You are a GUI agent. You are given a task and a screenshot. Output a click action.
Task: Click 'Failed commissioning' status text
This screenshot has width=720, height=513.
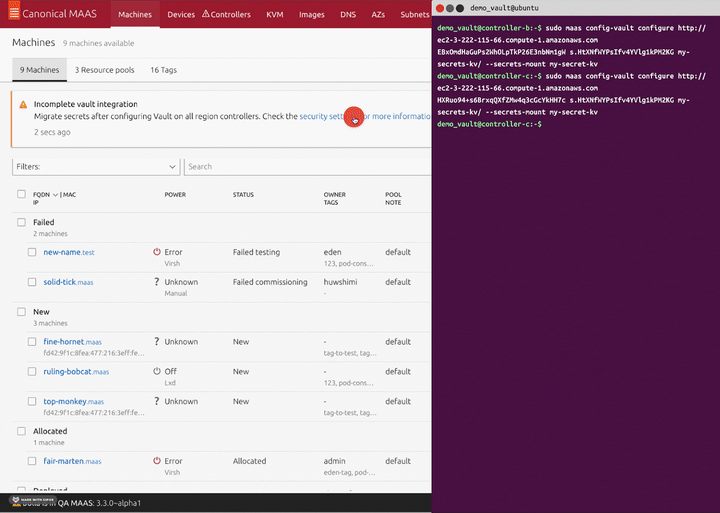(x=270, y=282)
